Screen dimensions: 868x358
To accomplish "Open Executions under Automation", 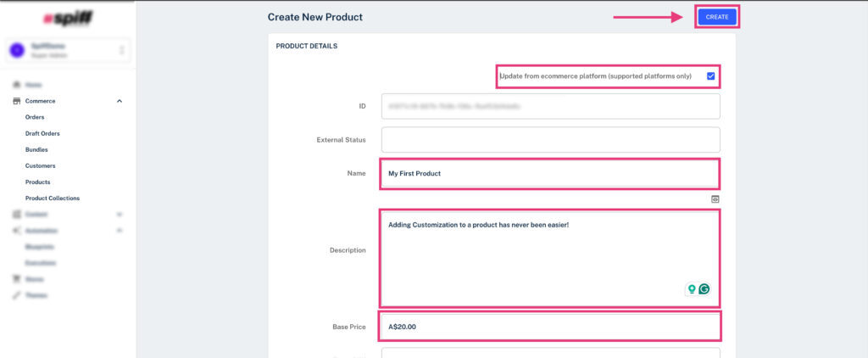I will click(41, 263).
